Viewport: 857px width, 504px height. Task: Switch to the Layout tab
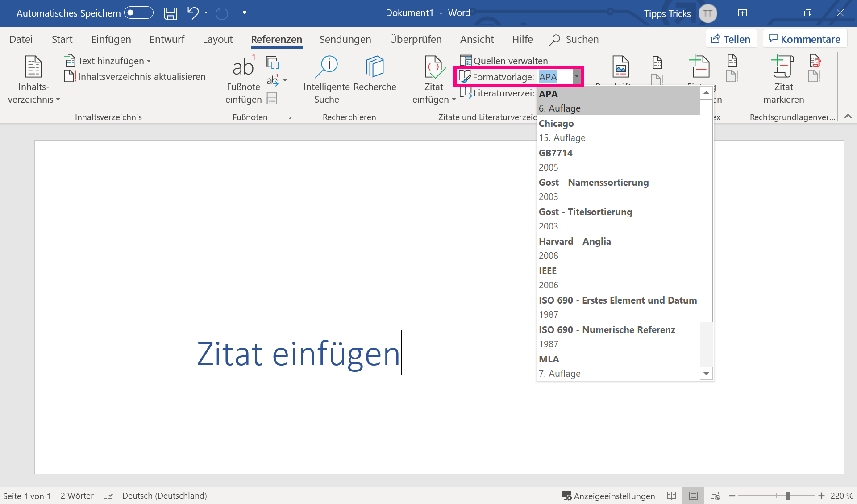click(x=217, y=39)
